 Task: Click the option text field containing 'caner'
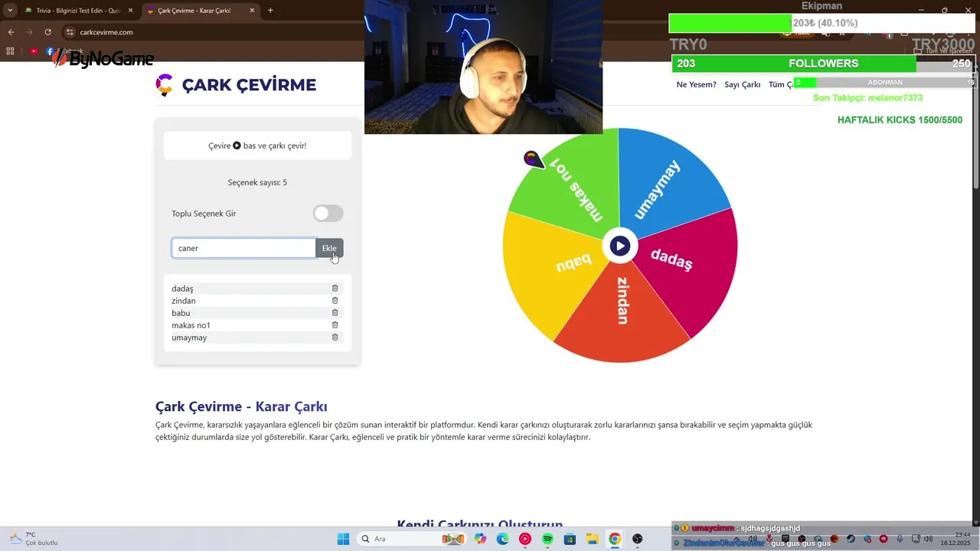point(243,248)
